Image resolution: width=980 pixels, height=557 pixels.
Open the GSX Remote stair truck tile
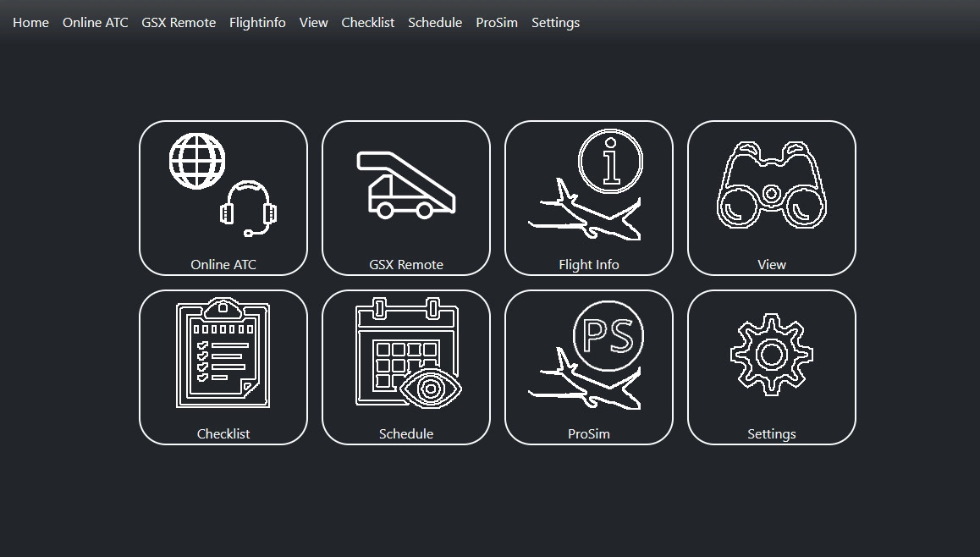(x=406, y=197)
